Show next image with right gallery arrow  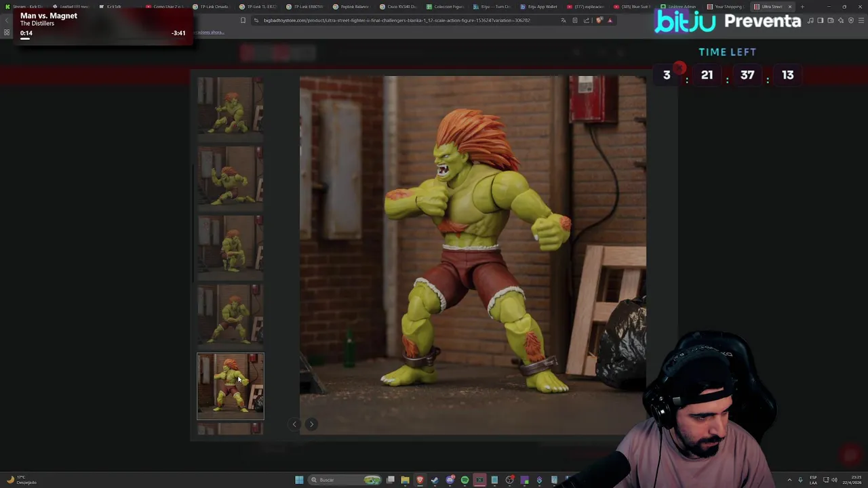pyautogui.click(x=311, y=424)
